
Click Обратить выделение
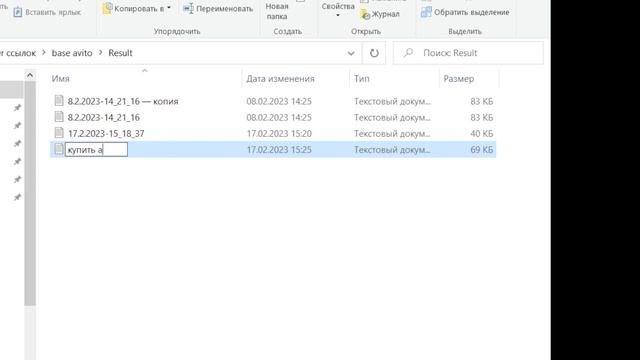[465, 12]
